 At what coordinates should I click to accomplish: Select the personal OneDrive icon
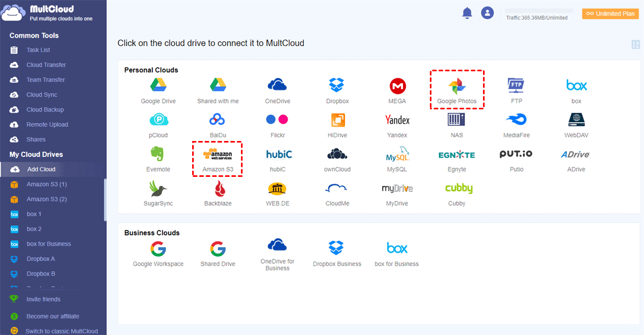[x=277, y=90]
